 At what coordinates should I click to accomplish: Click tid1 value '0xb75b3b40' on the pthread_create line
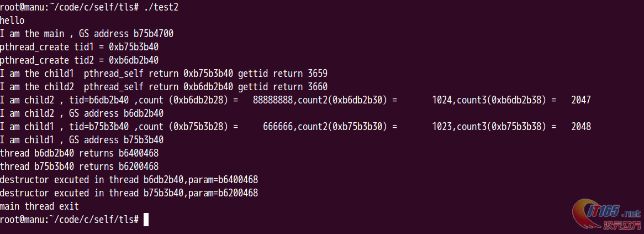[x=134, y=47]
